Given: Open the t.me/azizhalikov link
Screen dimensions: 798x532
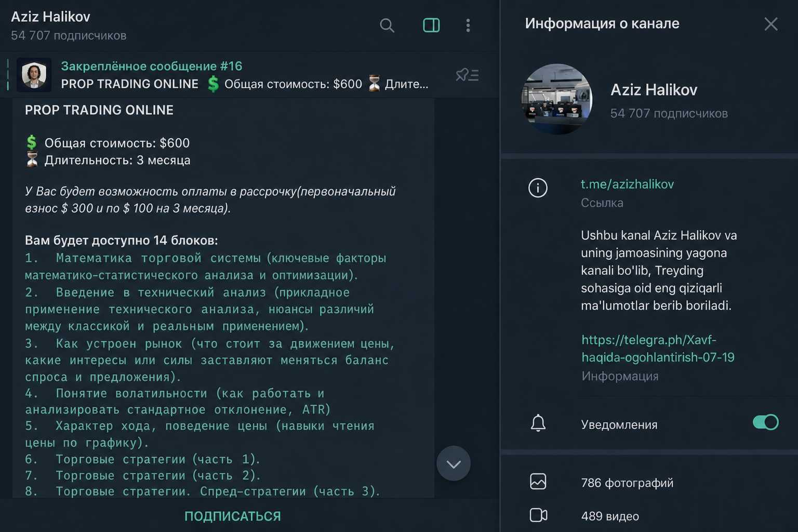Looking at the screenshot, I should [x=627, y=184].
